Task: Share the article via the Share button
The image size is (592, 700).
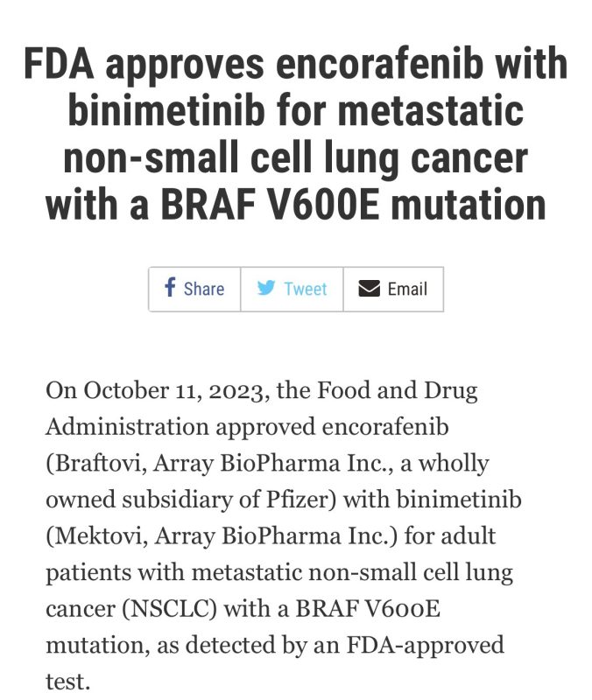Action: (193, 289)
